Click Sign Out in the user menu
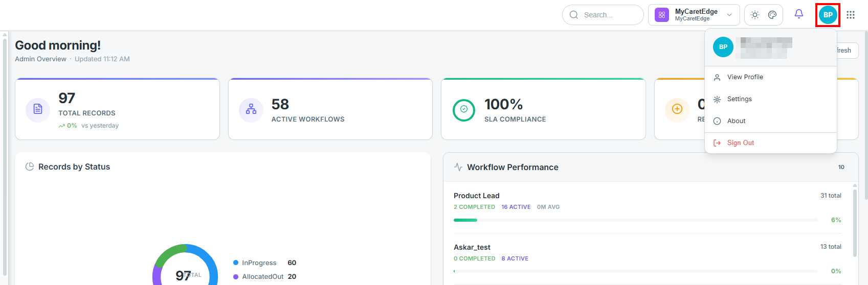Viewport: 868px width, 285px height. [770, 143]
